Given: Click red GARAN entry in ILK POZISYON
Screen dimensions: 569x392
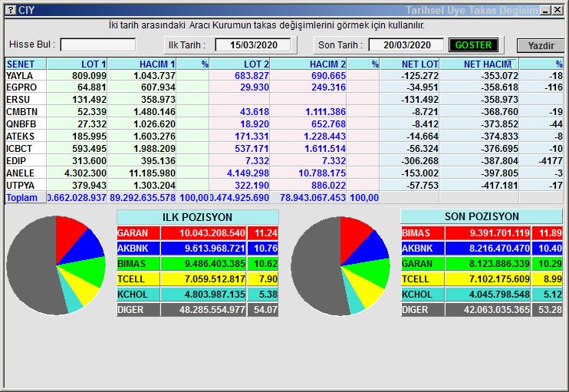Looking at the screenshot, I should pyautogui.click(x=181, y=233).
